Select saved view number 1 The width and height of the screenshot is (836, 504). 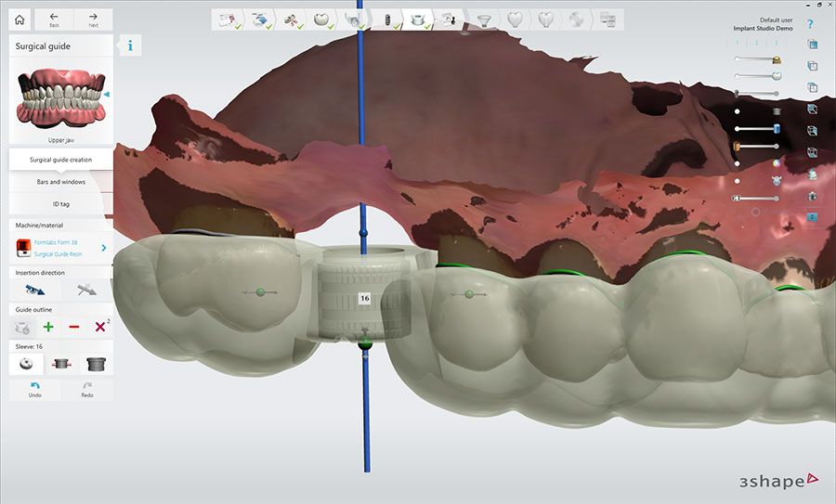(x=738, y=43)
